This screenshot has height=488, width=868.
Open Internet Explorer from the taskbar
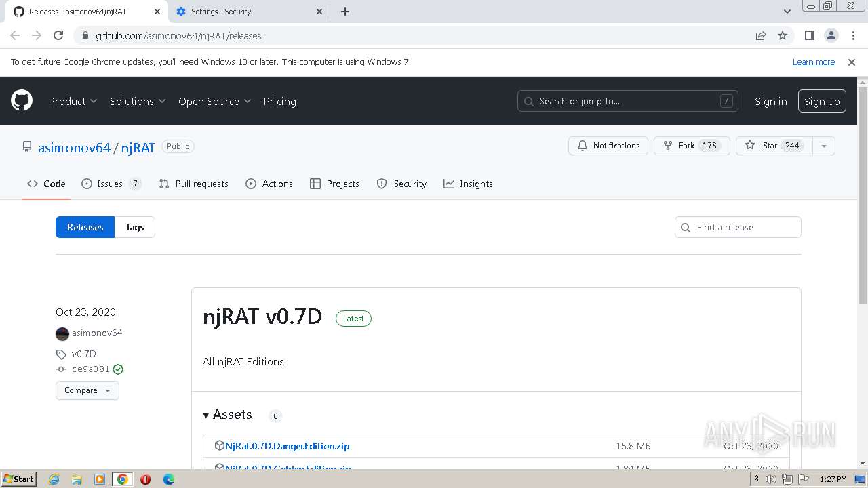pos(54,479)
